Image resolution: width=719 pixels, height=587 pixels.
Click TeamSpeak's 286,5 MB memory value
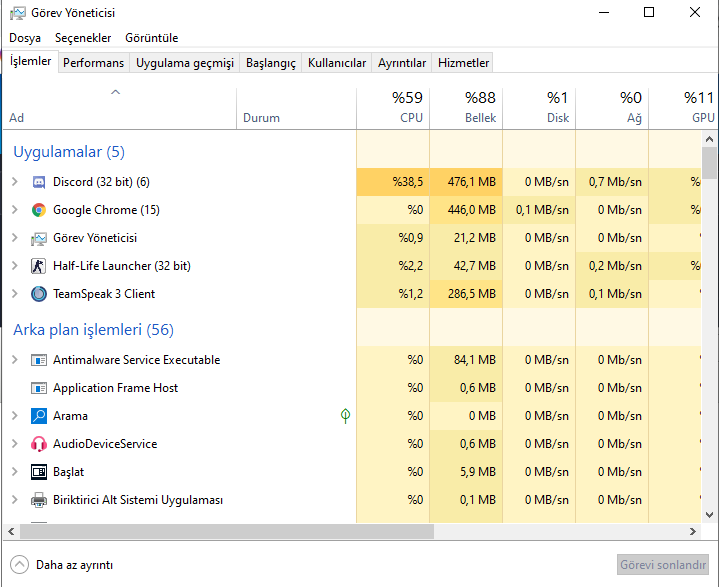click(x=472, y=294)
